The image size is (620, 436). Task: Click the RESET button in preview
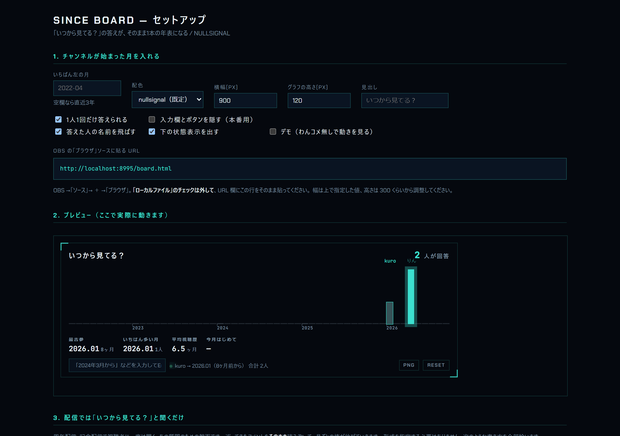[436, 365]
